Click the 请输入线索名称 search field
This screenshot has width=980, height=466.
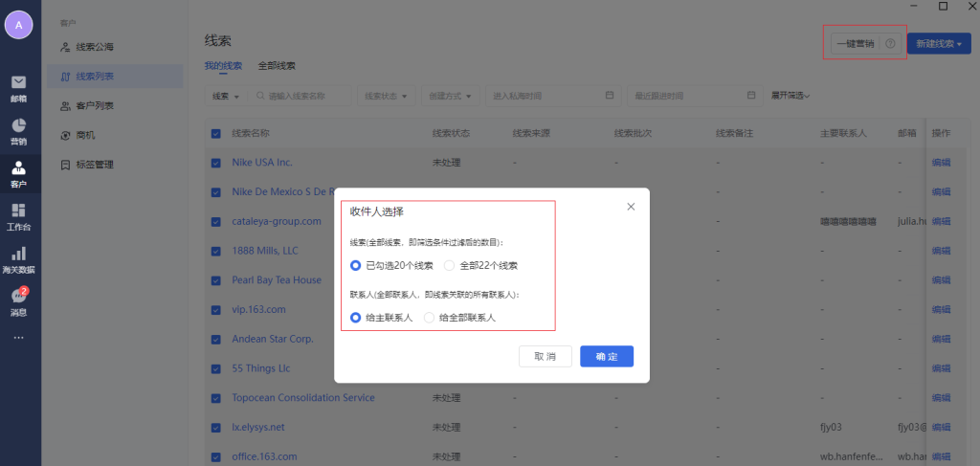pyautogui.click(x=306, y=96)
